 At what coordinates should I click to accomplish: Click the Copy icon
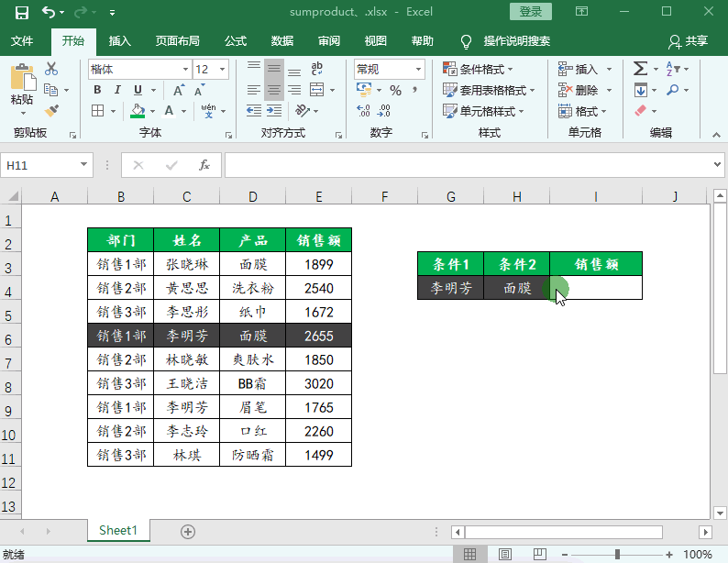click(50, 90)
